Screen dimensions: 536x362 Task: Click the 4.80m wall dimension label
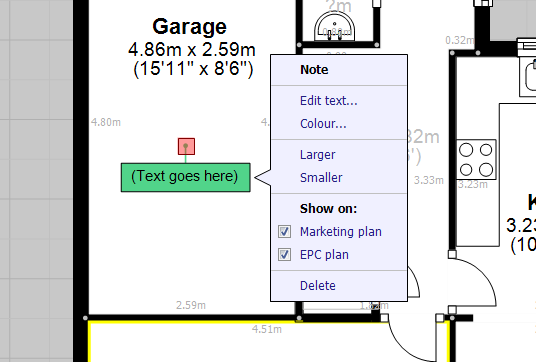[106, 122]
